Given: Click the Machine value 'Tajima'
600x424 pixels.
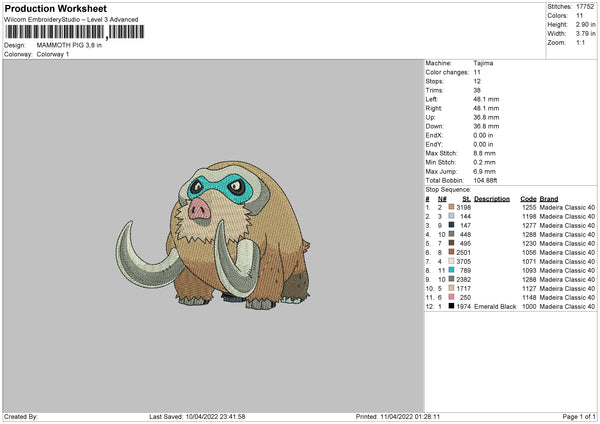Looking at the screenshot, I should pyautogui.click(x=483, y=63).
